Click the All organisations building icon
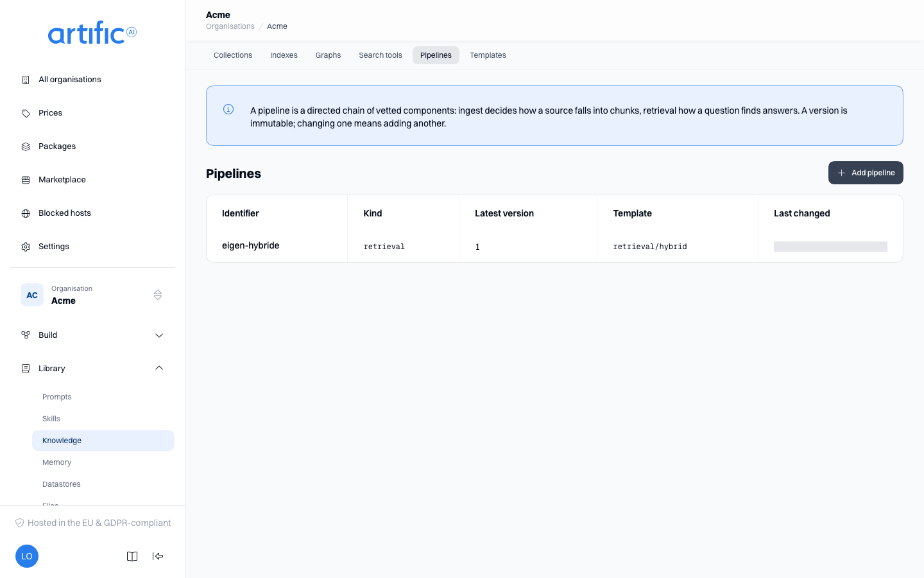 tap(26, 80)
